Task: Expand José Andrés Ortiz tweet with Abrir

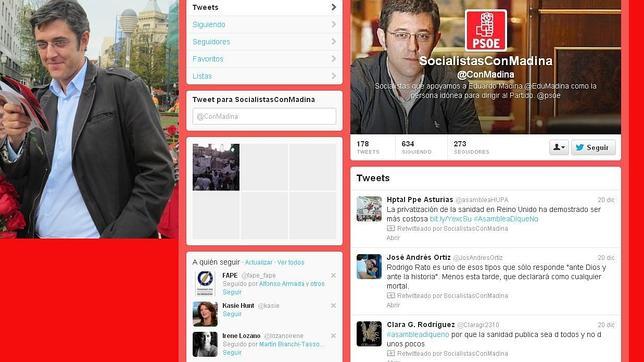Action: pyautogui.click(x=393, y=305)
